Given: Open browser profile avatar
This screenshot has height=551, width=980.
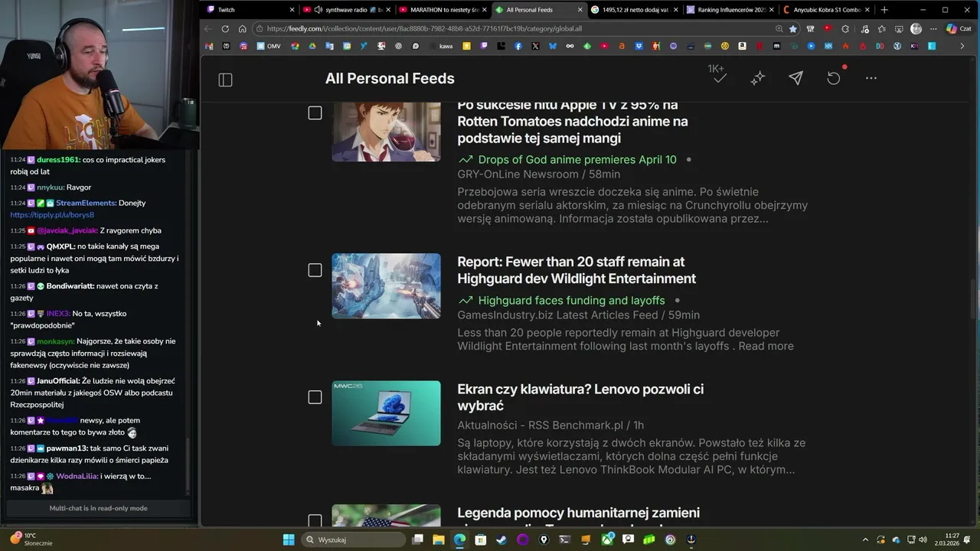Looking at the screenshot, I should click(916, 28).
